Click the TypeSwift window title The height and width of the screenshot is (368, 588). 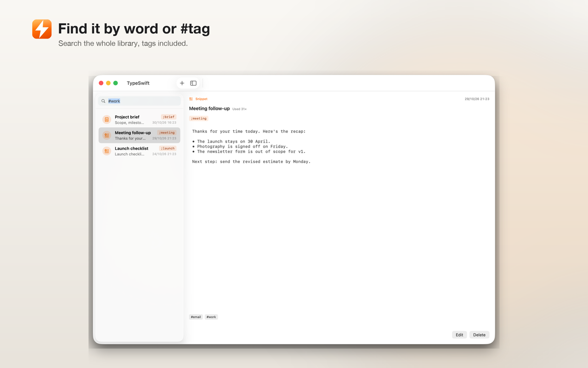(x=138, y=83)
